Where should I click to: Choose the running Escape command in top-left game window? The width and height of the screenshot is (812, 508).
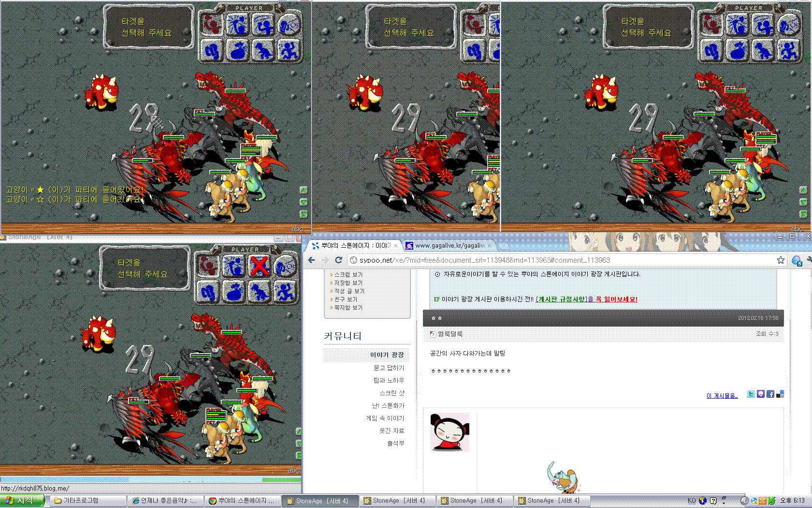click(x=289, y=50)
